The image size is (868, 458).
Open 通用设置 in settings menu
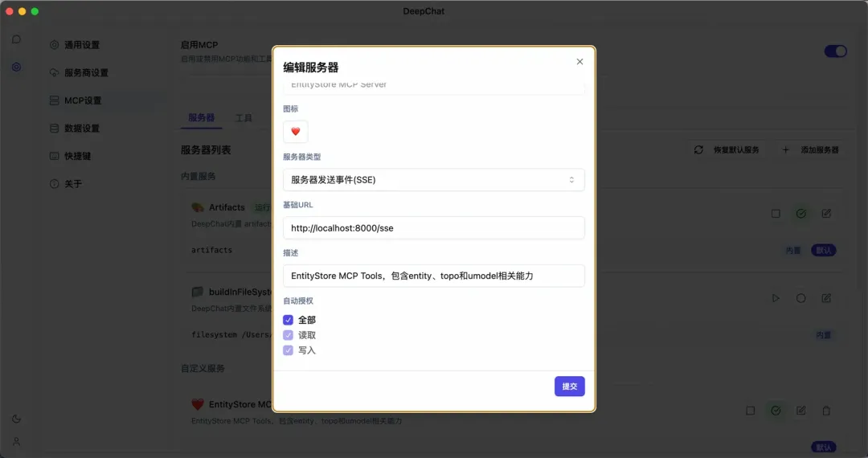(81, 45)
